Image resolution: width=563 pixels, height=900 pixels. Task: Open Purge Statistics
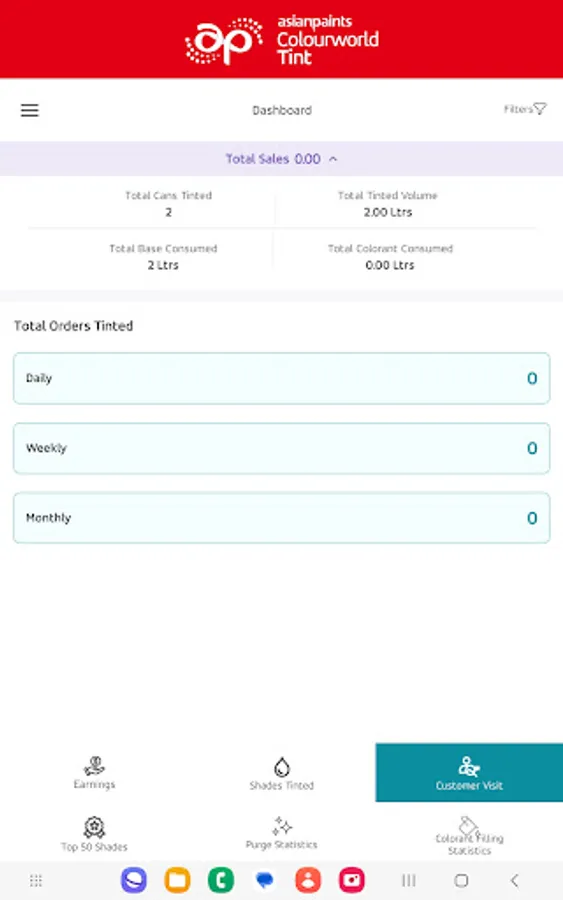282,833
